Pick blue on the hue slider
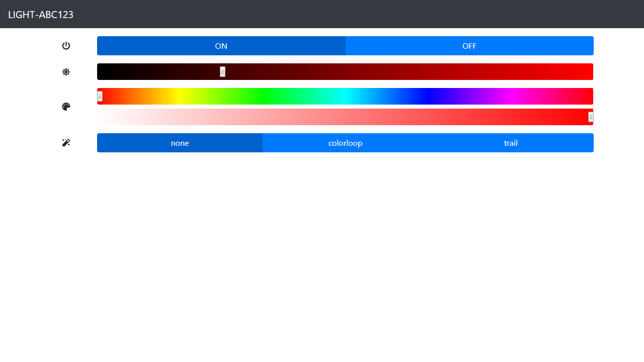This screenshot has height=362, width=644. 428,97
